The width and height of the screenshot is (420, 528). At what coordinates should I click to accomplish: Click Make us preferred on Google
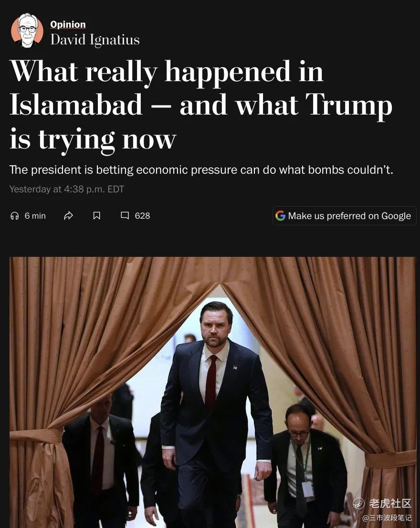[x=344, y=216]
